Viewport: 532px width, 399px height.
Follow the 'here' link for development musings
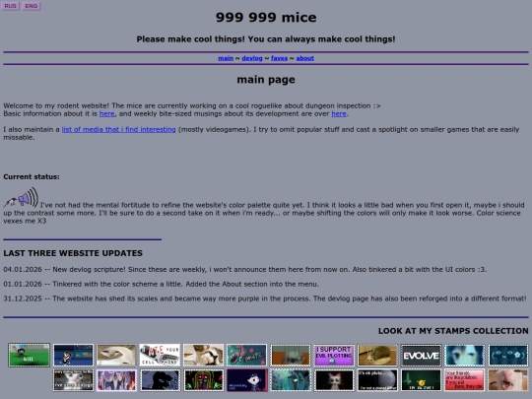coord(339,113)
